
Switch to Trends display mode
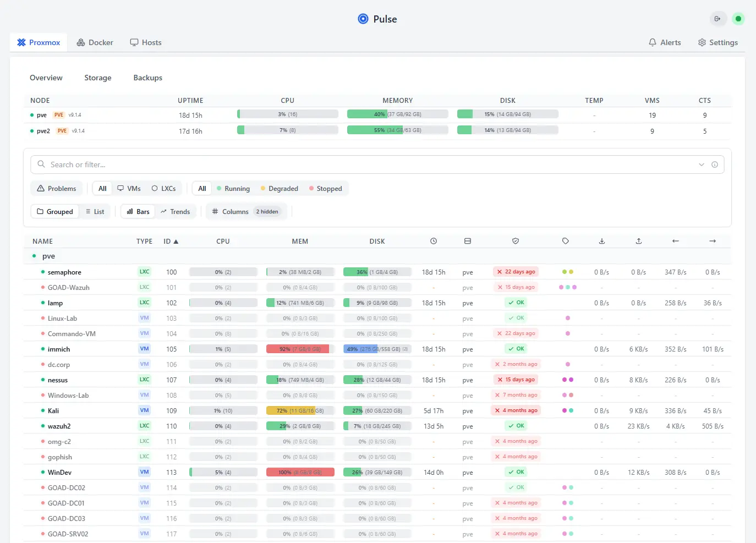tap(175, 212)
